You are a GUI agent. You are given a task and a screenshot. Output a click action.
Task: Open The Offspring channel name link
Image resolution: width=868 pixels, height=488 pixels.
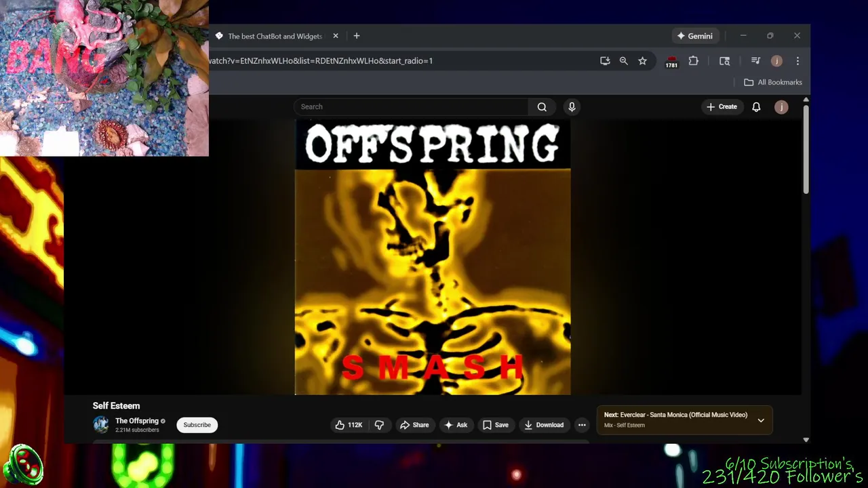point(137,421)
